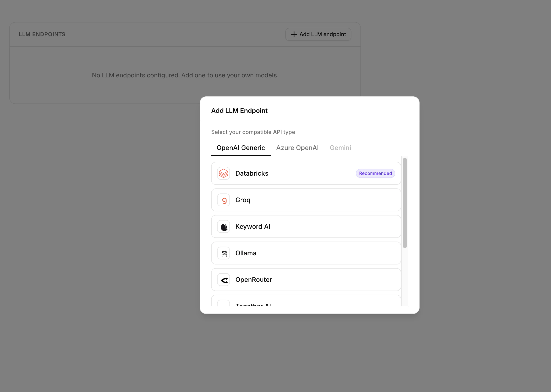Switch to the Azure OpenAI tab
The image size is (551, 392).
[297, 148]
